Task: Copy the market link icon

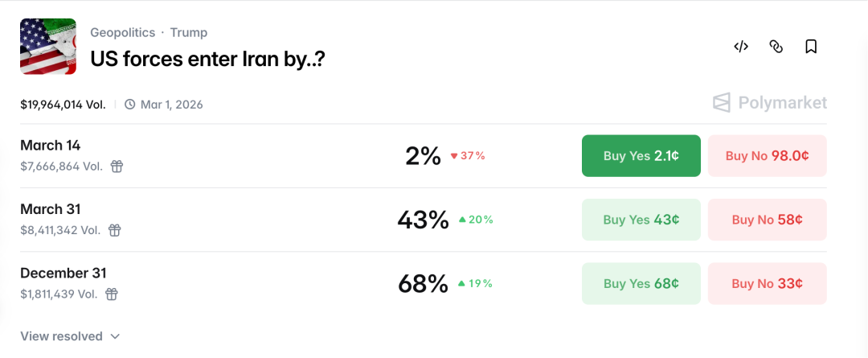Action: (776, 47)
